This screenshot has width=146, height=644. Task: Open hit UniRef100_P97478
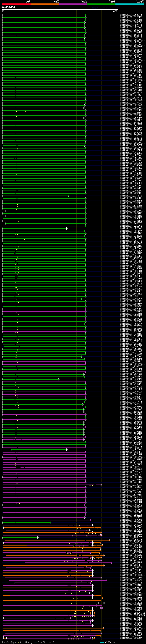click(131, 25)
